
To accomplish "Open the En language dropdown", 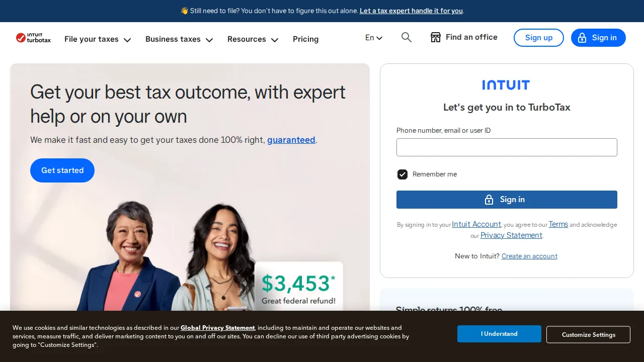I will [374, 38].
